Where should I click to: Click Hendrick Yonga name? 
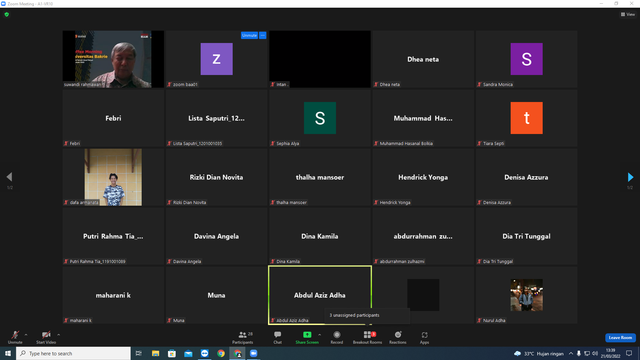click(x=423, y=177)
